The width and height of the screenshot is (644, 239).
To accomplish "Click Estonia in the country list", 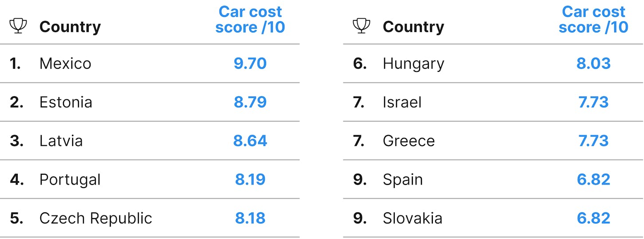I will 66,102.
